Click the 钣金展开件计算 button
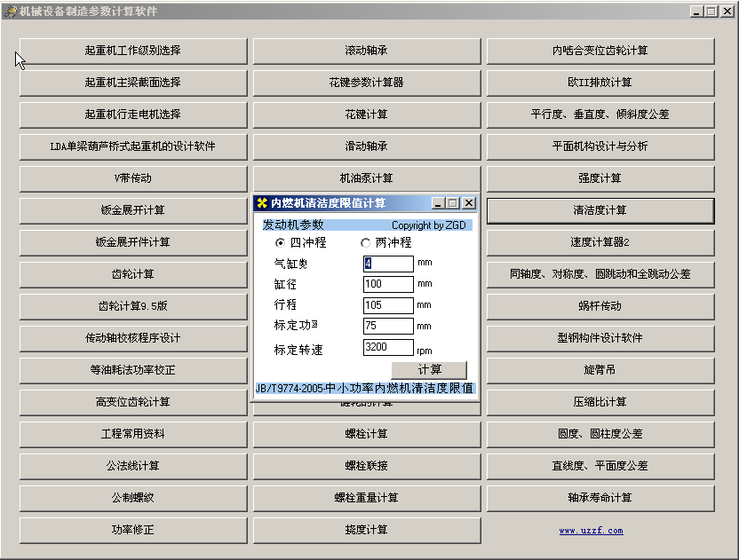The image size is (739, 560). [133, 242]
